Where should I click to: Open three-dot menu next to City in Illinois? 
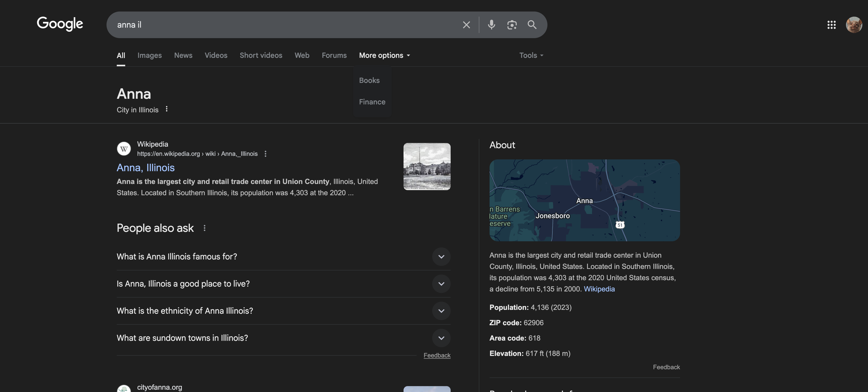click(x=166, y=109)
